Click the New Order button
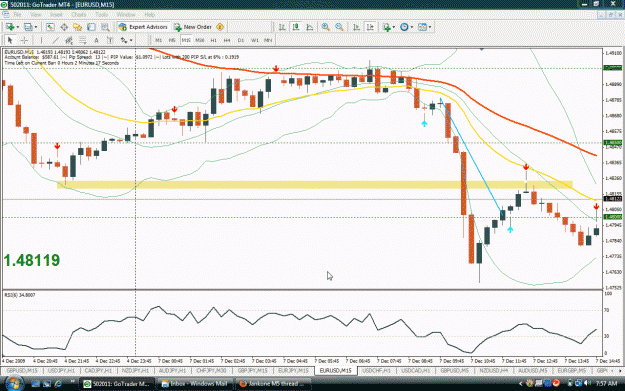Screen dimensions: 625x391 [x=193, y=27]
